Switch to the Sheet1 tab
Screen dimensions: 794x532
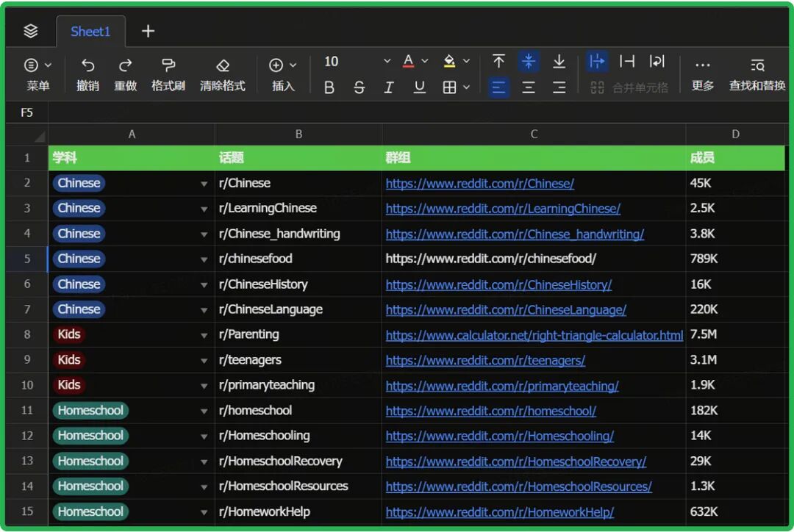[x=90, y=31]
